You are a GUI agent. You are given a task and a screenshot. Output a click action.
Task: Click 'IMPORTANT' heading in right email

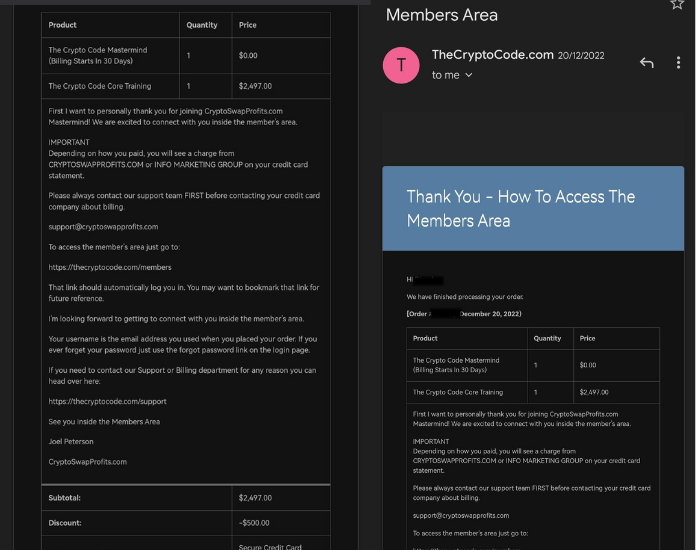pos(431,442)
